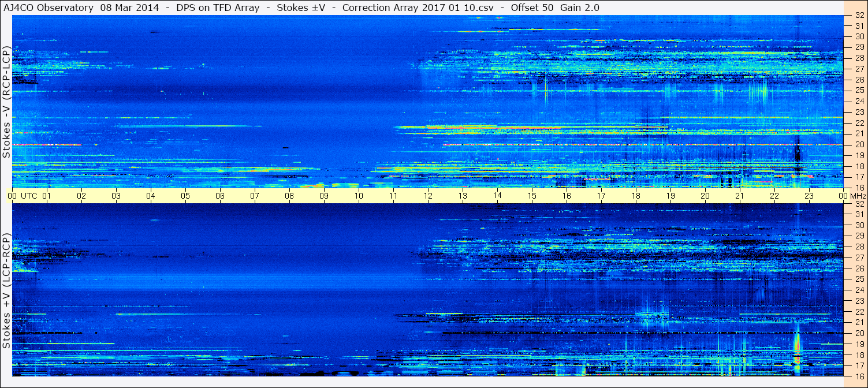868x388 pixels.
Task: Select the 08 hour time marker
Action: point(289,196)
